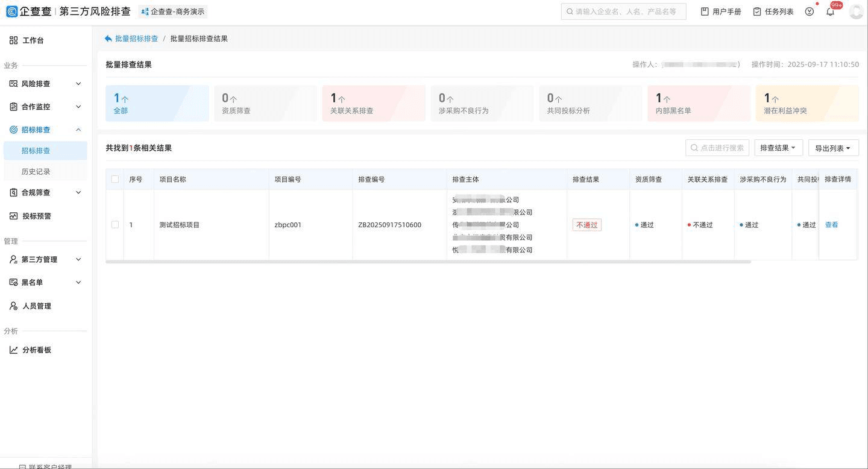Click the red 不通过 result tag
868x469 pixels.
pyautogui.click(x=587, y=225)
